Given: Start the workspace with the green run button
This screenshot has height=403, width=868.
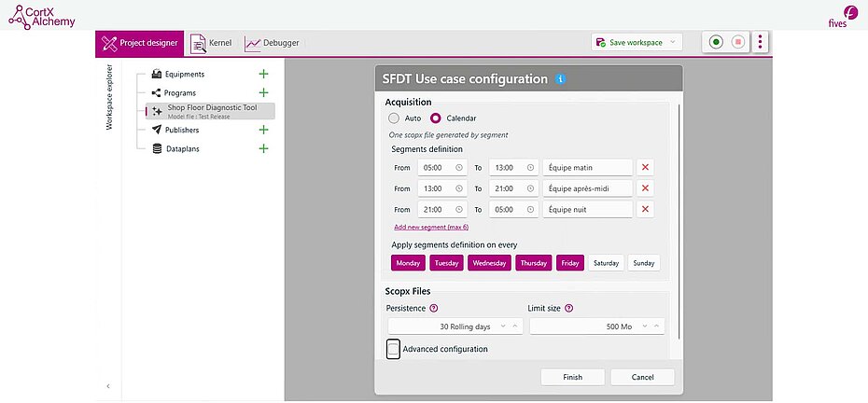Looking at the screenshot, I should pyautogui.click(x=716, y=42).
